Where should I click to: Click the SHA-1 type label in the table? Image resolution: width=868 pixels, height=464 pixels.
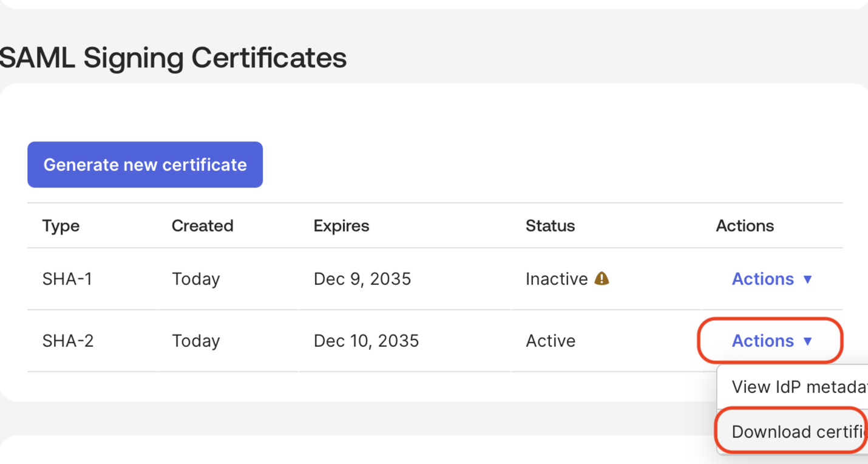click(67, 279)
